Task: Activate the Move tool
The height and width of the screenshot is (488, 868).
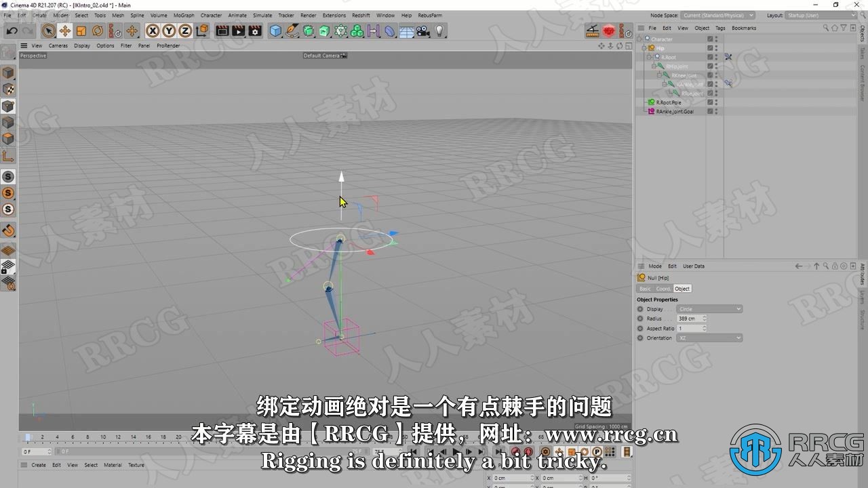Action: (x=64, y=30)
